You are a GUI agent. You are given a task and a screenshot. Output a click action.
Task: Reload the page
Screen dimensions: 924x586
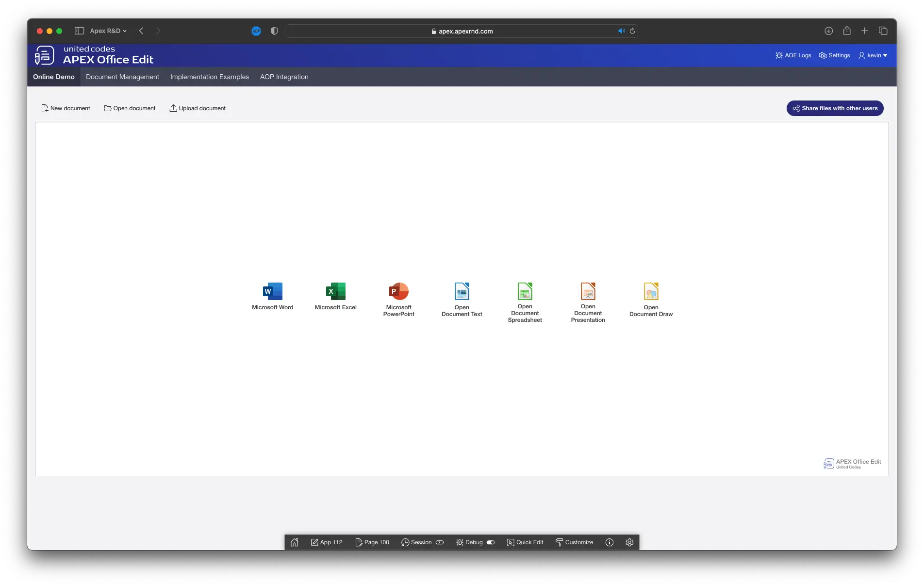click(632, 31)
